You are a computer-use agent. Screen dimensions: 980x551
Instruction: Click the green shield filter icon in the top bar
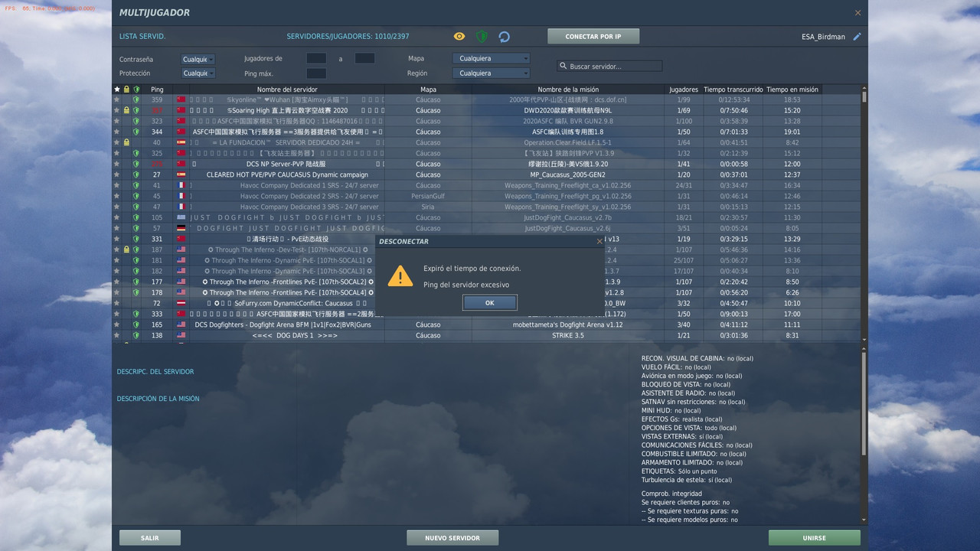pyautogui.click(x=482, y=36)
